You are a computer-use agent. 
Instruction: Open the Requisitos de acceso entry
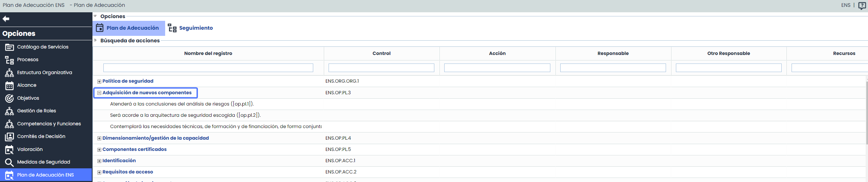(x=127, y=172)
